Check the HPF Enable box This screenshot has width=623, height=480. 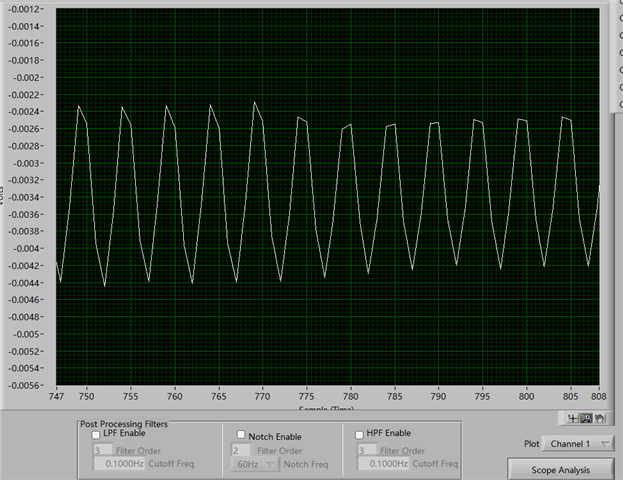[359, 435]
